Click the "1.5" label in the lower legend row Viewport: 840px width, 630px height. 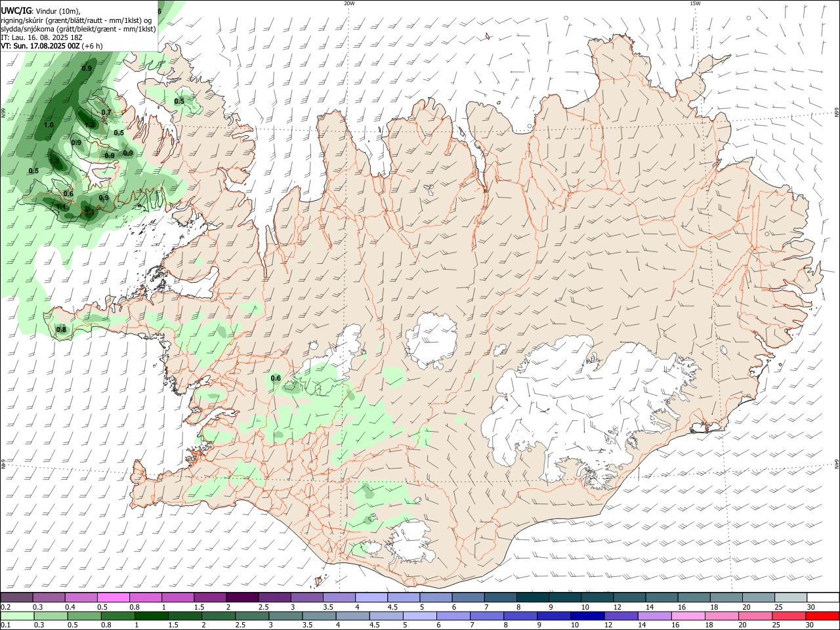point(174,625)
